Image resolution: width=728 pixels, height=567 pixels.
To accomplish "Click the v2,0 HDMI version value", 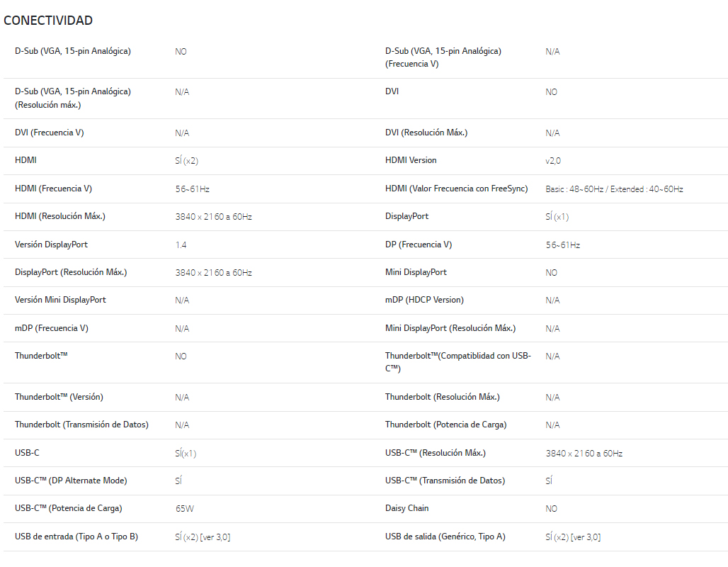I will (553, 161).
